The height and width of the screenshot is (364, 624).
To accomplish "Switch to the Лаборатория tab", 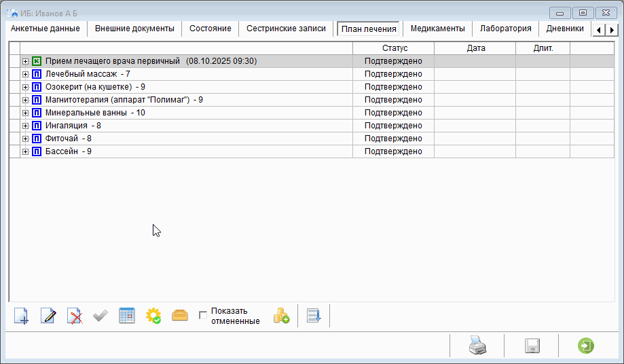I will click(505, 29).
